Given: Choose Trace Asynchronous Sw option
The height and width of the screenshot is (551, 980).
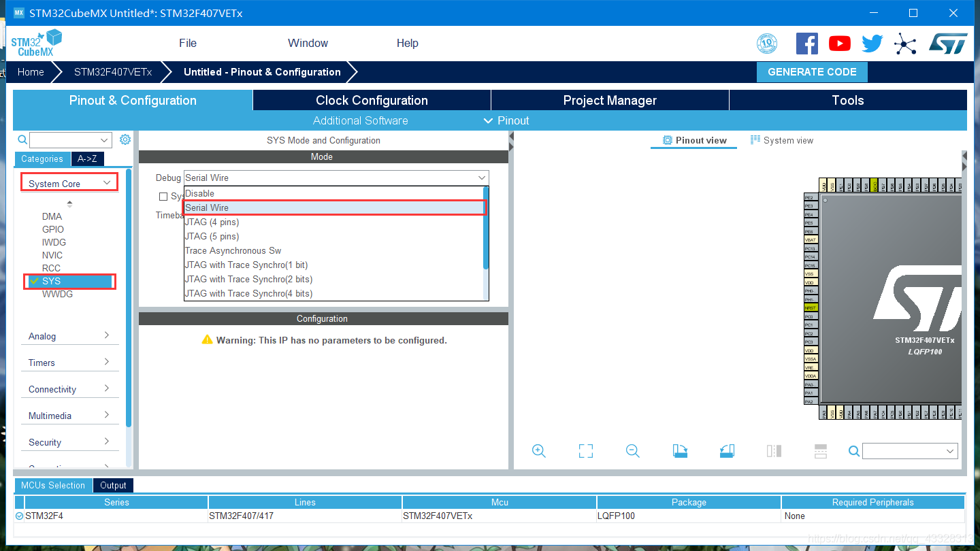Looking at the screenshot, I should click(333, 250).
